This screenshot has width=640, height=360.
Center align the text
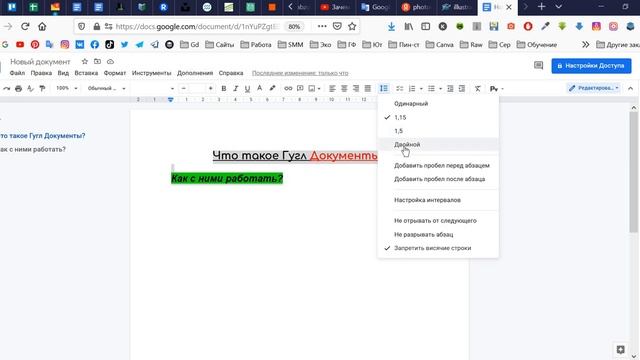344,89
